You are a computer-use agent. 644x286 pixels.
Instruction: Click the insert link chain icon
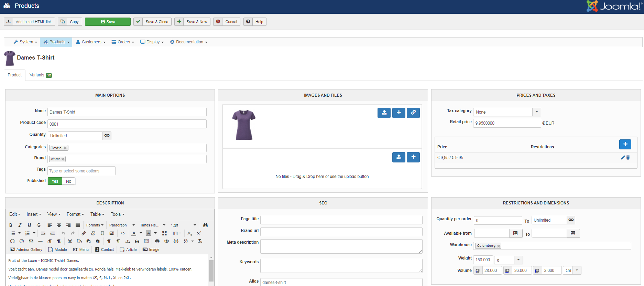pos(84,233)
